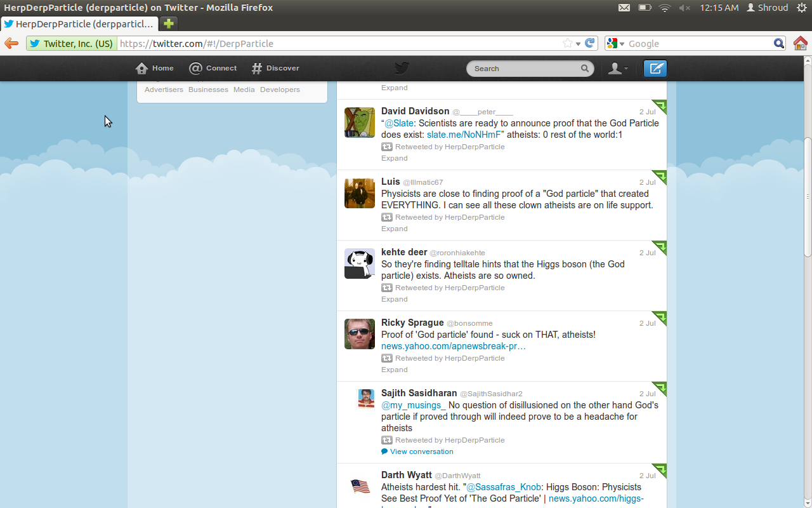Open Ricky Sprague's profile name link
Viewport: 812px width, 508px height.
pos(412,323)
